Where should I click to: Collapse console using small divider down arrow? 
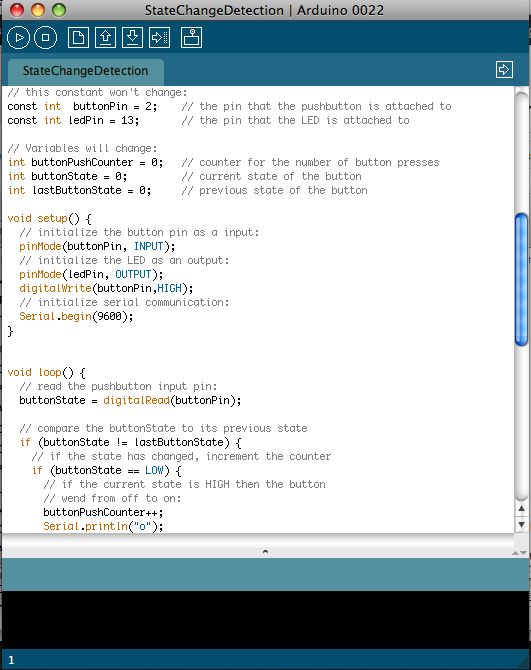[x=524, y=553]
